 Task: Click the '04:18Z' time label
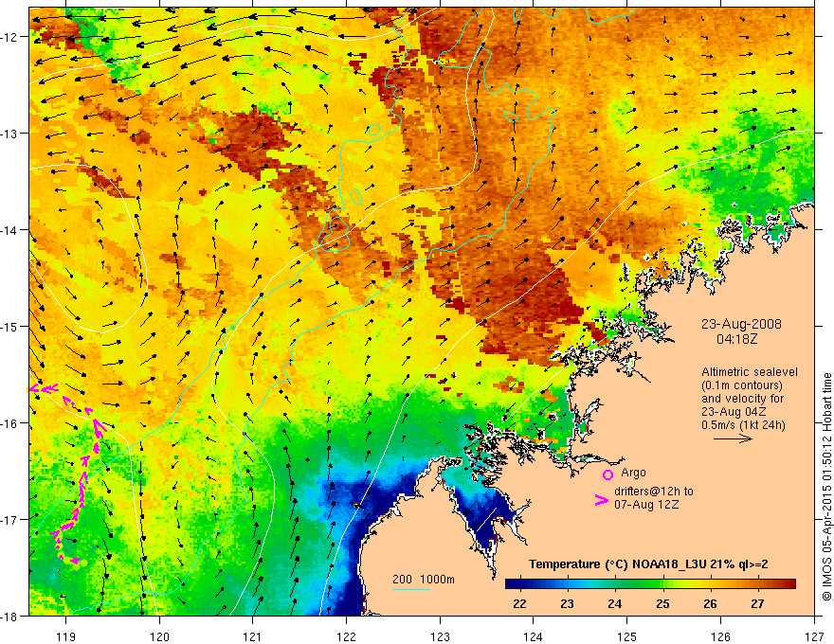point(736,339)
